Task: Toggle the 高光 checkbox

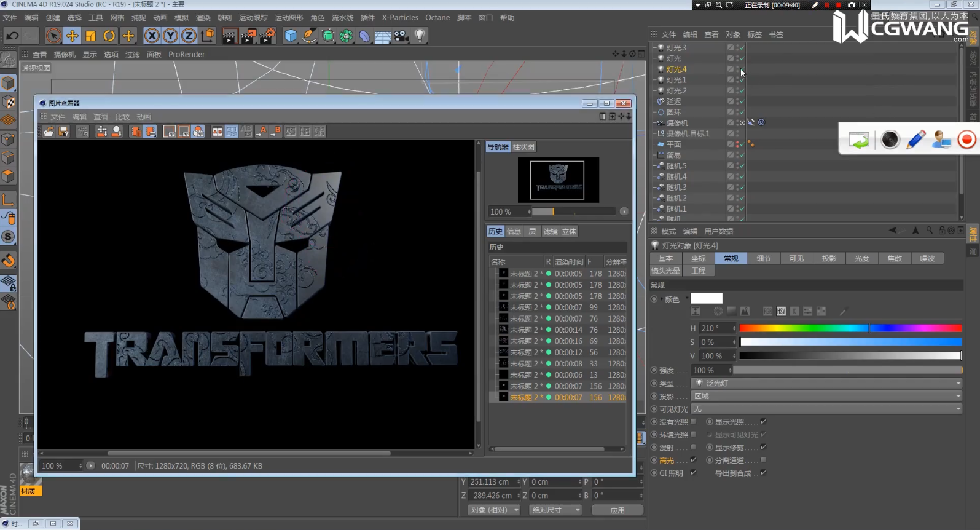Action: [x=694, y=460]
